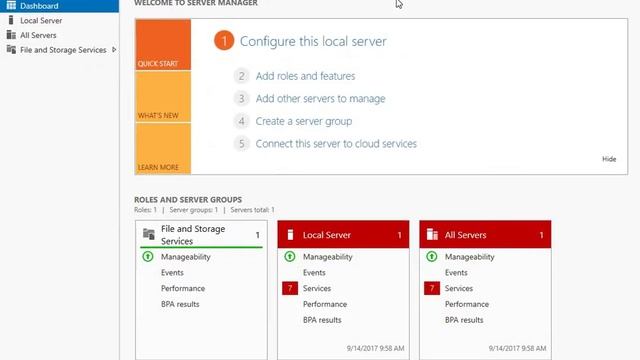Click 'Roles: 1' summary text

[x=145, y=210]
